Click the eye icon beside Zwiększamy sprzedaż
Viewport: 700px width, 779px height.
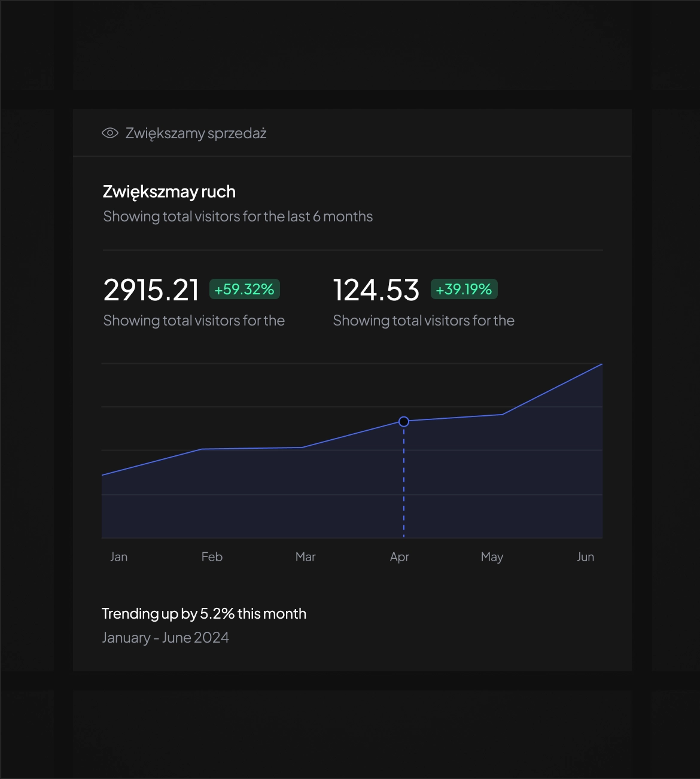[x=110, y=133]
